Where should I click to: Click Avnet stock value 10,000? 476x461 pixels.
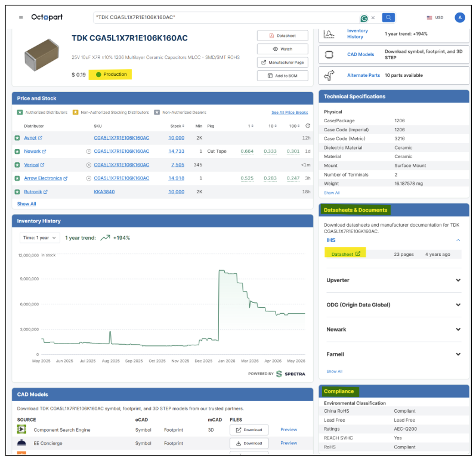coord(177,138)
